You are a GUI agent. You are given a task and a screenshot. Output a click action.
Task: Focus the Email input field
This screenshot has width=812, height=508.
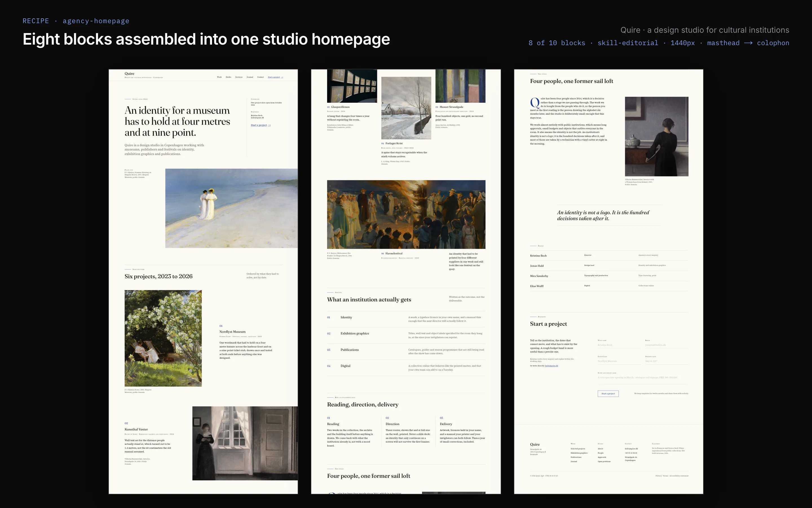(667, 345)
